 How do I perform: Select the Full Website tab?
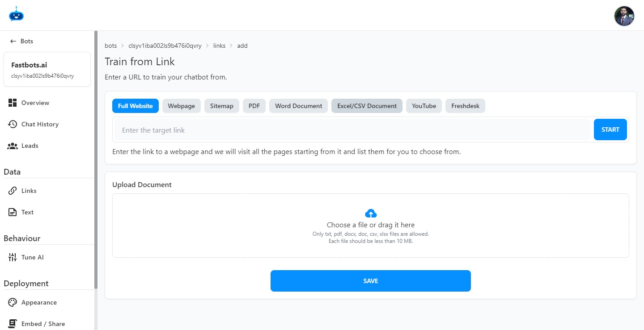point(136,106)
